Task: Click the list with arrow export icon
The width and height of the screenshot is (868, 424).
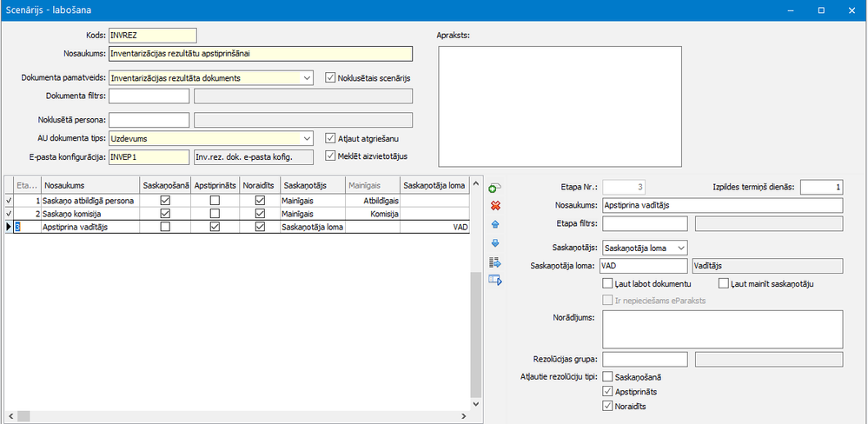Action: coord(495,262)
